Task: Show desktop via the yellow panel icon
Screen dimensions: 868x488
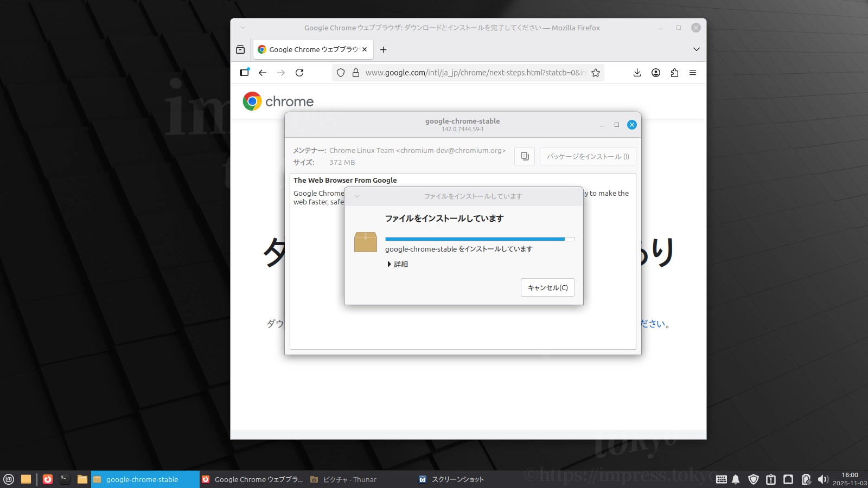Action: point(26,479)
